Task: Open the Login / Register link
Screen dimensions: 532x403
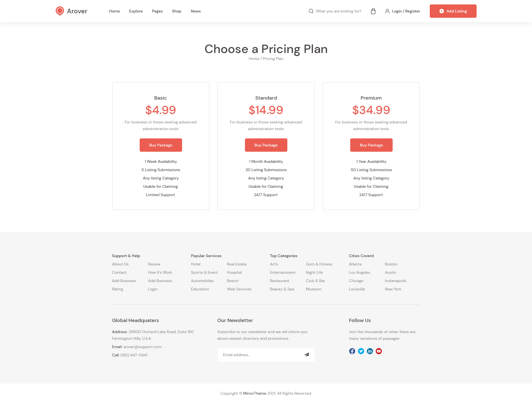Action: [x=406, y=11]
